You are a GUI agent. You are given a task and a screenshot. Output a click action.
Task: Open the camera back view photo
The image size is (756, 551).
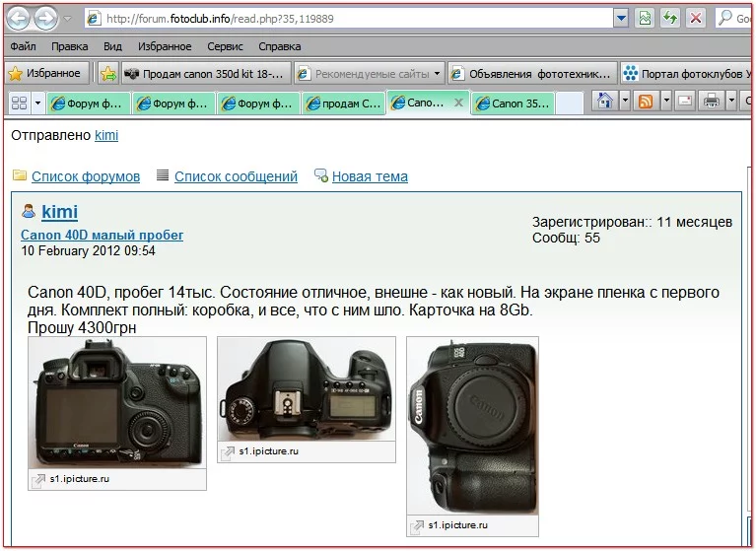tap(117, 402)
